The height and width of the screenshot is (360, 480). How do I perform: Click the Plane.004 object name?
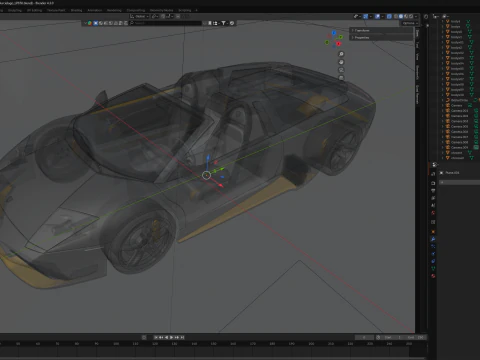tap(452, 173)
